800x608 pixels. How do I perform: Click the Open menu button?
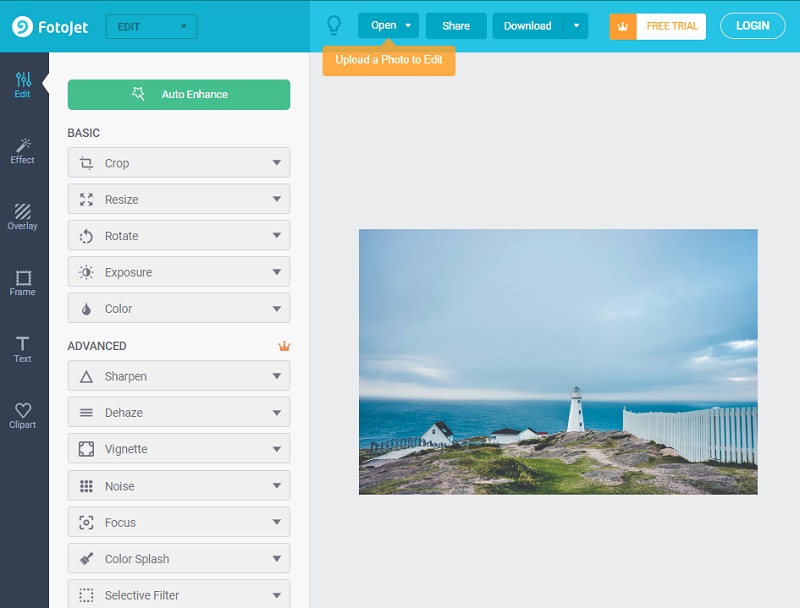pyautogui.click(x=388, y=26)
